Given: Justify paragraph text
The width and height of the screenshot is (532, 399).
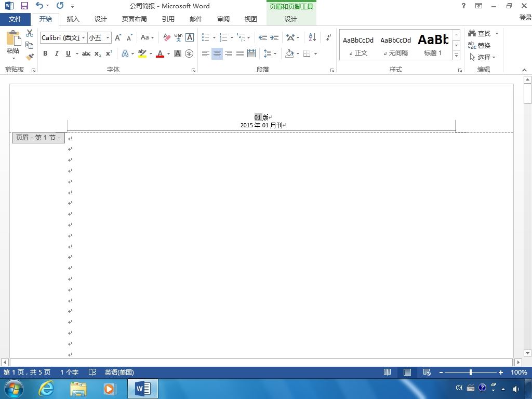Looking at the screenshot, I should (x=240, y=54).
